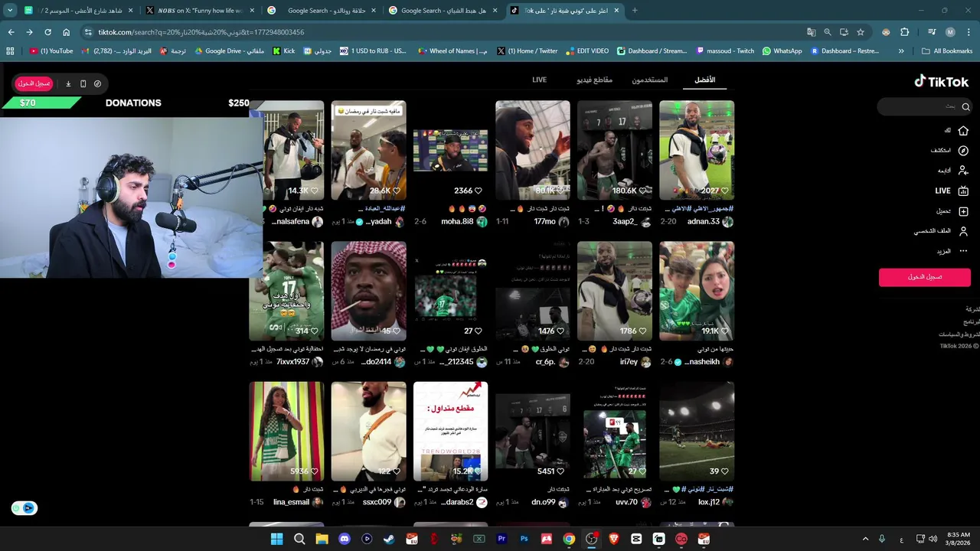Open the WhatsApp bookmark
980x551 pixels.
click(782, 51)
